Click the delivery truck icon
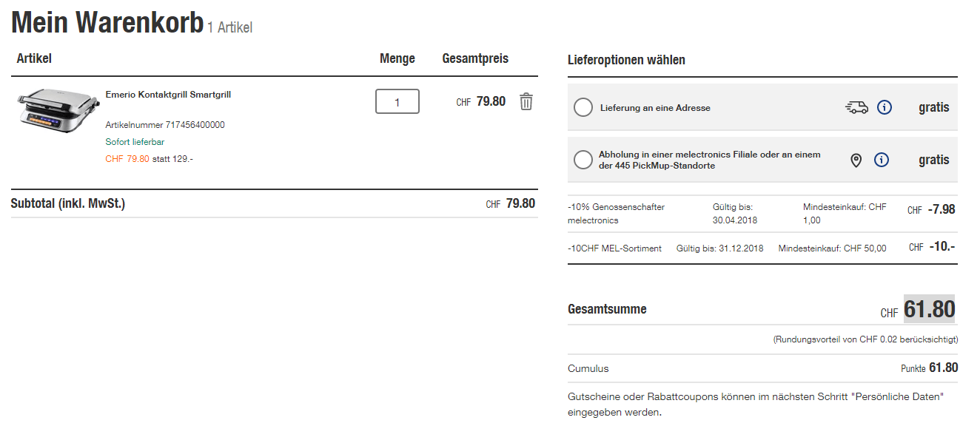Viewport: 980px width, 423px height. pyautogui.click(x=856, y=108)
